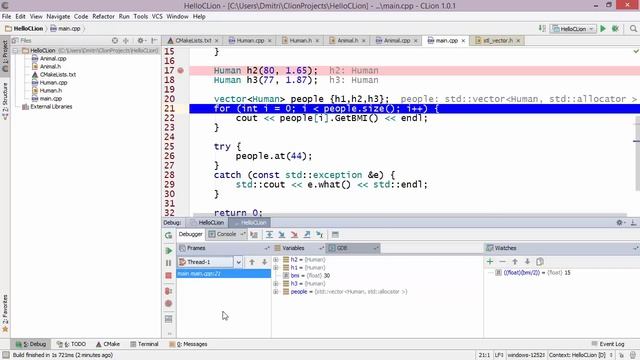640x360 pixels.
Task: Open 6: TODO tool window button
Action: click(x=71, y=344)
